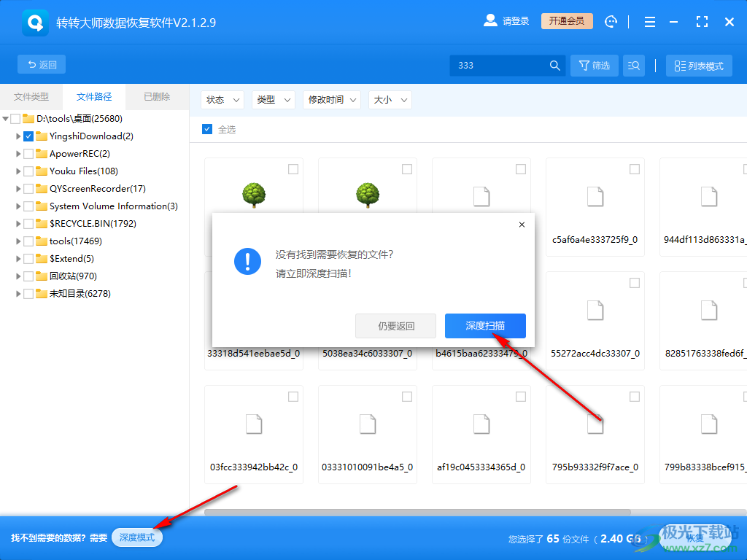This screenshot has height=560, width=747.
Task: Open the 状态 filter dropdown
Action: 222,100
